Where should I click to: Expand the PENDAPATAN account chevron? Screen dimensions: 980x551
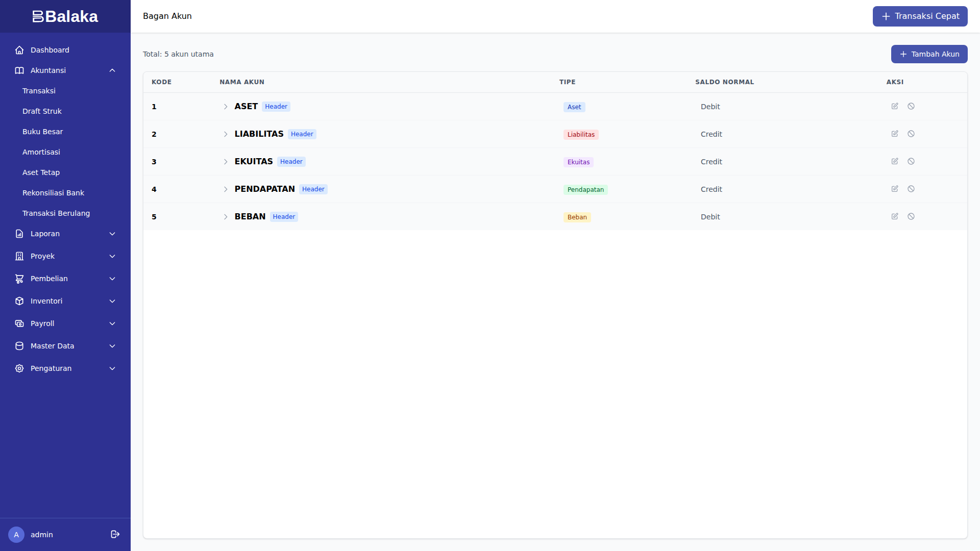point(226,189)
